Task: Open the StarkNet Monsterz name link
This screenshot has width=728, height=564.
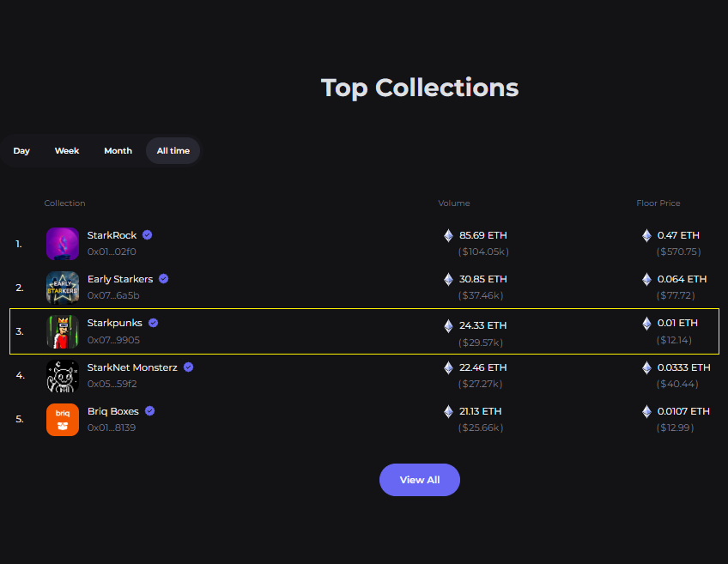Action: [132, 367]
